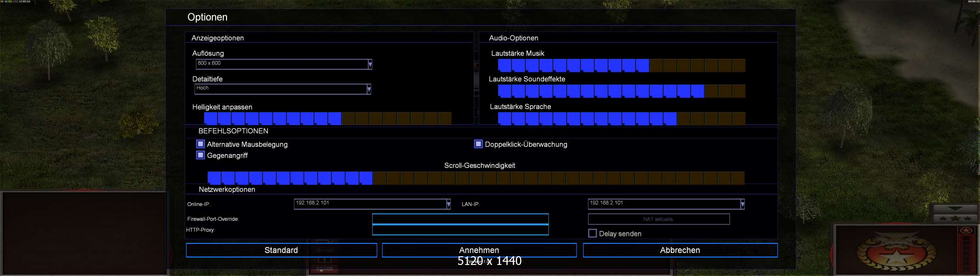
Task: Cancel with the Abbrechen button
Action: pos(680,250)
